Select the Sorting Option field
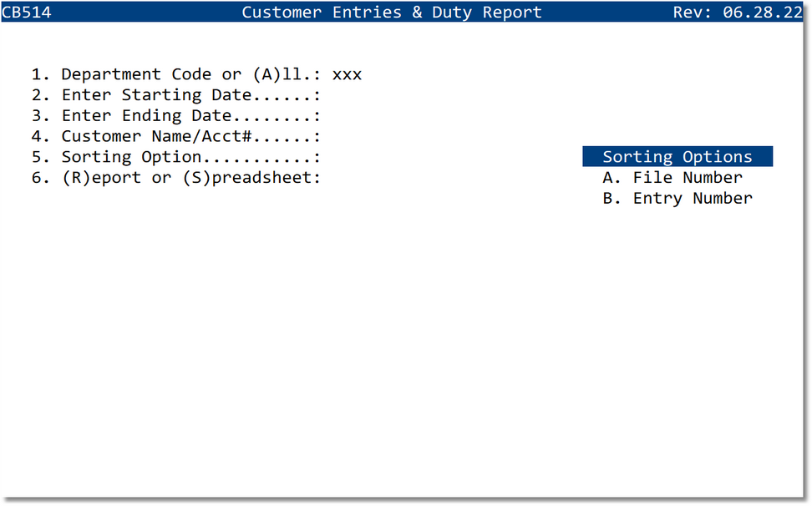This screenshot has width=812, height=506. tap(176, 157)
